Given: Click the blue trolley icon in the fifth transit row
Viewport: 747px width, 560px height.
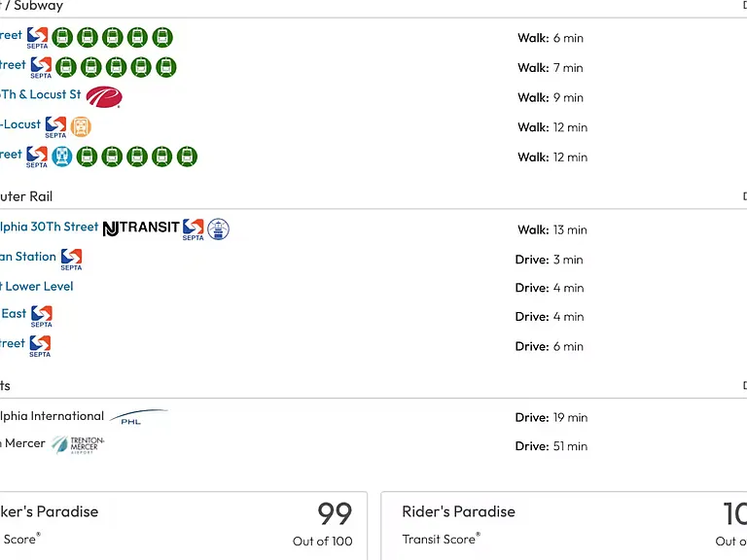Looking at the screenshot, I should [62, 157].
